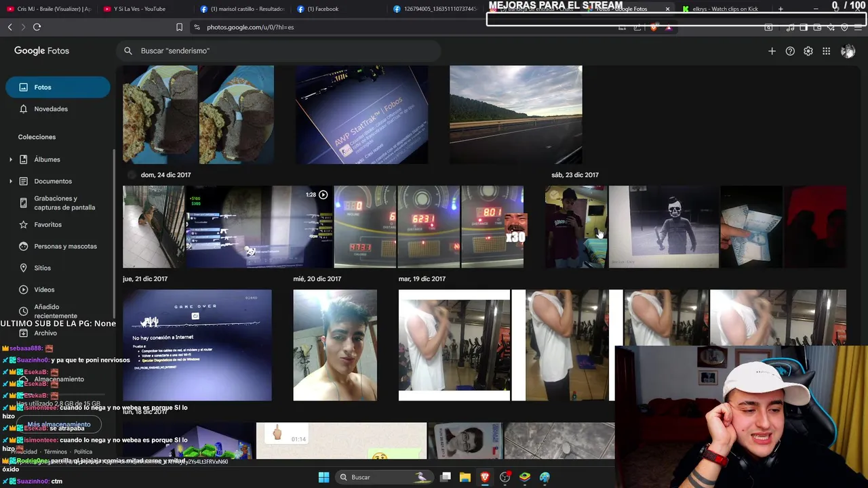
Task: Click the Brave shields lion icon
Action: coord(653,27)
